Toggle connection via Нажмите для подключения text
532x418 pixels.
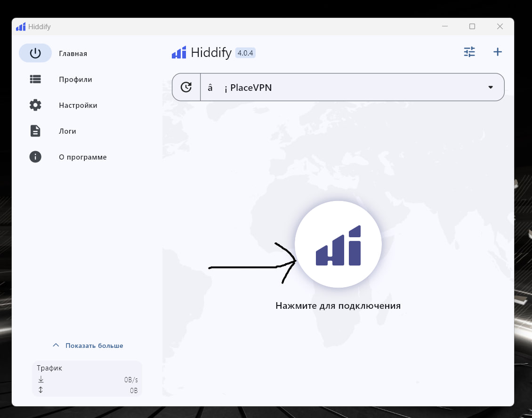[338, 305]
